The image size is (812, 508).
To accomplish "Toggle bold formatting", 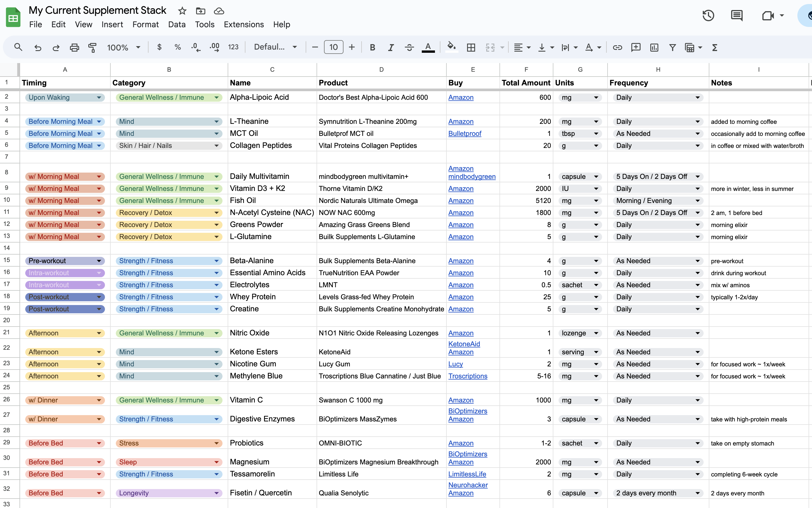I will click(x=372, y=47).
